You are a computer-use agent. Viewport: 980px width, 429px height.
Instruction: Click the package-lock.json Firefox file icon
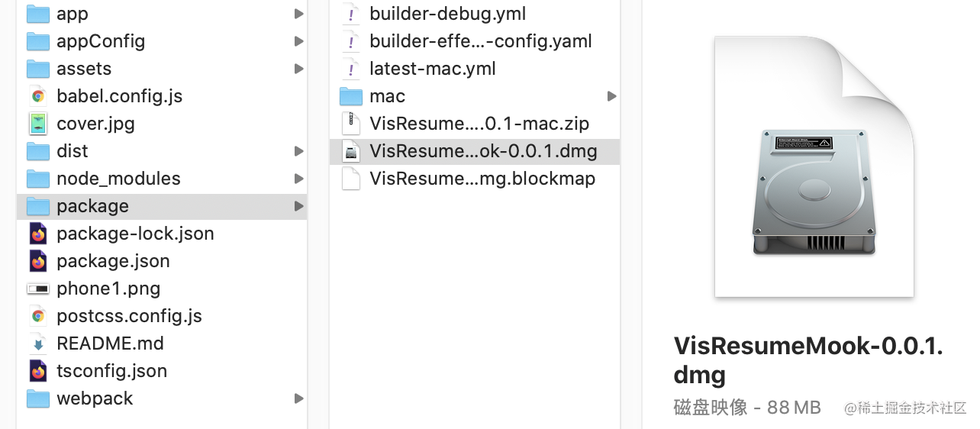[x=38, y=234]
